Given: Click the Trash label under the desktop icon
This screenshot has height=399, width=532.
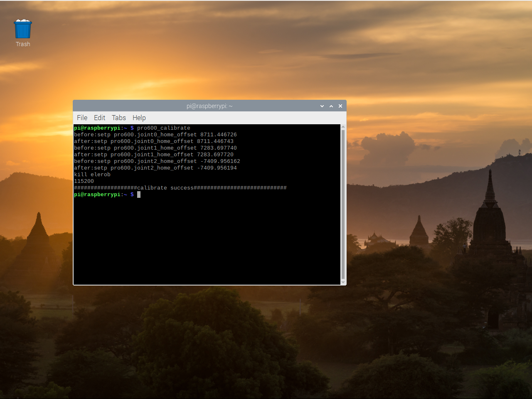Looking at the screenshot, I should coord(22,44).
